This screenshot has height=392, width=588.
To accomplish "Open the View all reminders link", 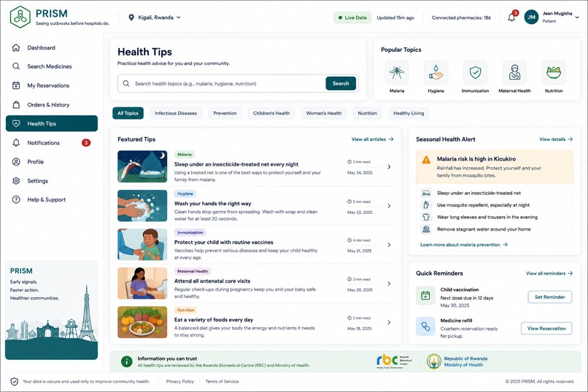I will [549, 274].
